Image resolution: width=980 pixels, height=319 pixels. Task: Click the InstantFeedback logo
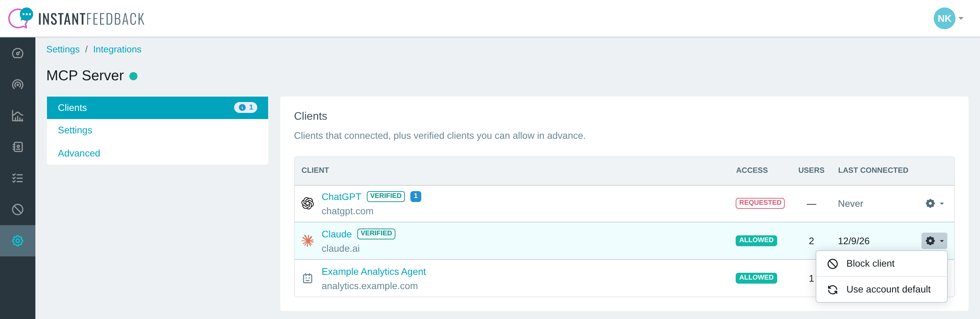77,18
